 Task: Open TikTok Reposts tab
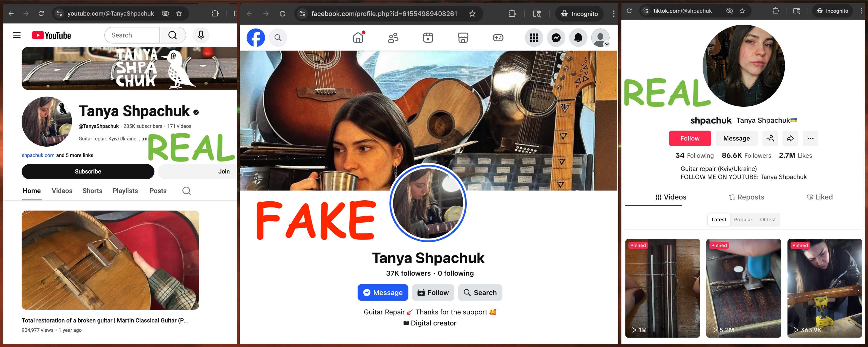point(746,197)
